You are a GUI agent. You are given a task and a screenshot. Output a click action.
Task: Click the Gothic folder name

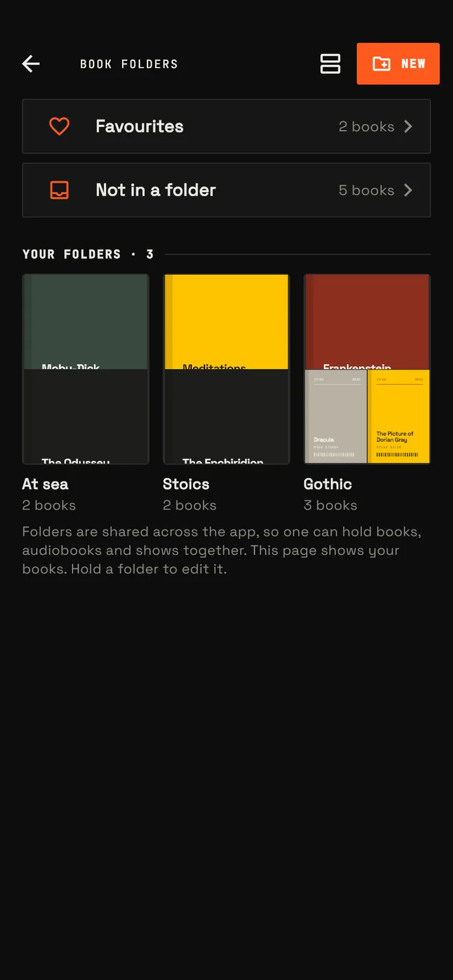click(328, 484)
